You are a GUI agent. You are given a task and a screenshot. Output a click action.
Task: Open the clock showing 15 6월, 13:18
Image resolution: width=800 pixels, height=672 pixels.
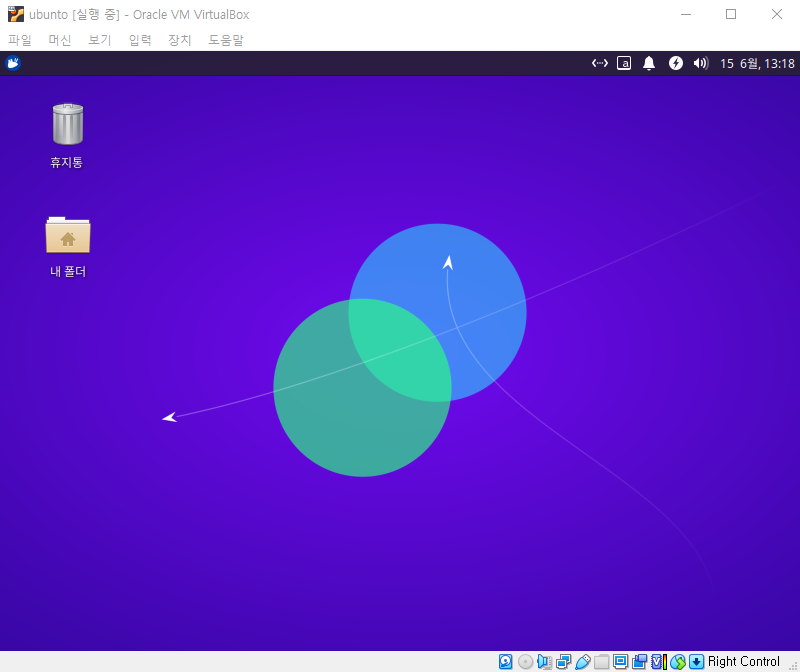(x=757, y=64)
